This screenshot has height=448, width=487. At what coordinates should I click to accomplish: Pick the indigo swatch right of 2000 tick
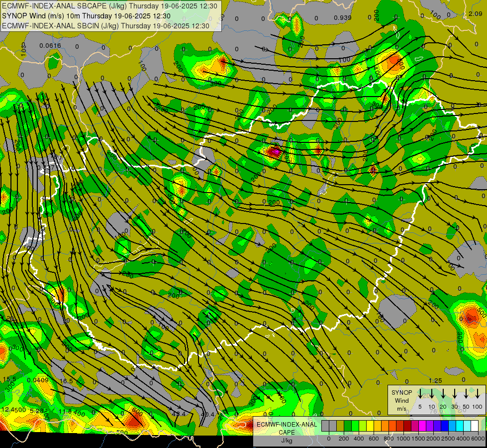tap(437, 426)
